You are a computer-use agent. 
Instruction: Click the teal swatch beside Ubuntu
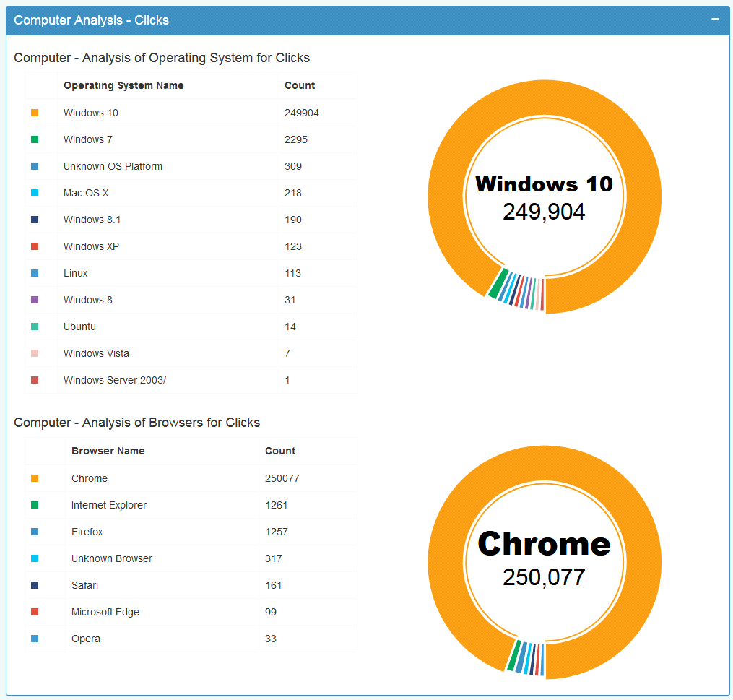point(35,327)
